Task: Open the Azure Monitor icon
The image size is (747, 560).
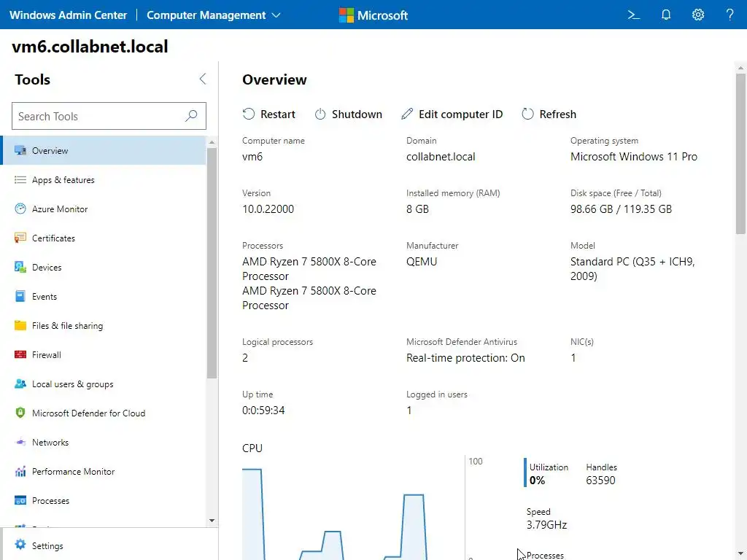Action: pos(20,209)
